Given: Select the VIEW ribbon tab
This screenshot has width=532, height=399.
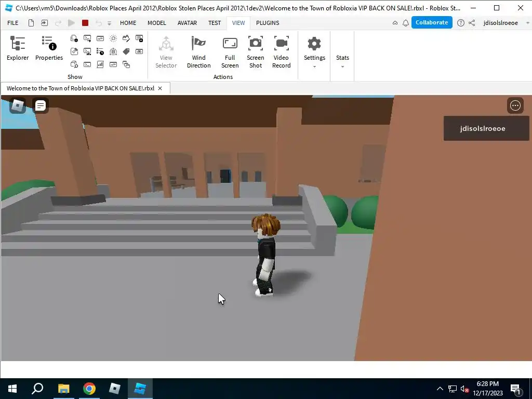Looking at the screenshot, I should pos(238,23).
